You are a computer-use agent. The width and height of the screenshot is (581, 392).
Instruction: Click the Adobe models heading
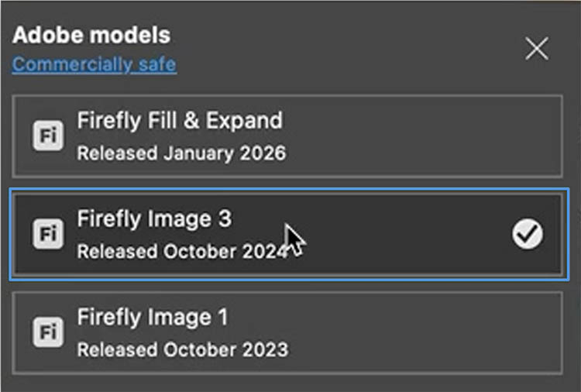point(91,36)
